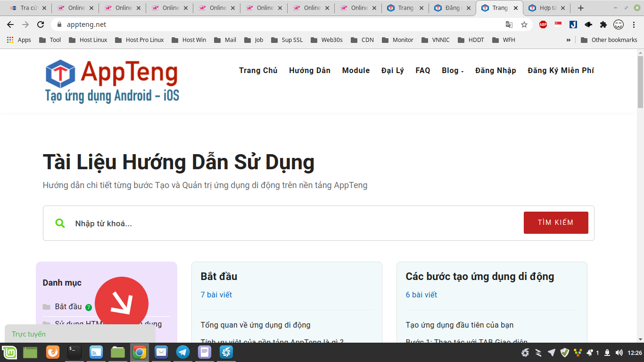Click the page's vertical scrollbar thumb
This screenshot has width=644, height=362.
tap(640, 82)
